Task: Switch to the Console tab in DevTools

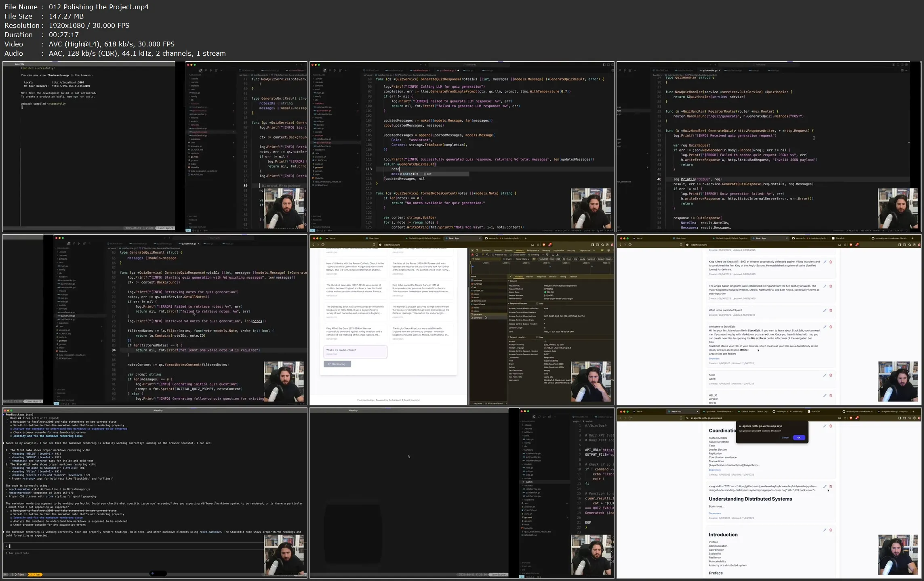Action: tap(497, 250)
